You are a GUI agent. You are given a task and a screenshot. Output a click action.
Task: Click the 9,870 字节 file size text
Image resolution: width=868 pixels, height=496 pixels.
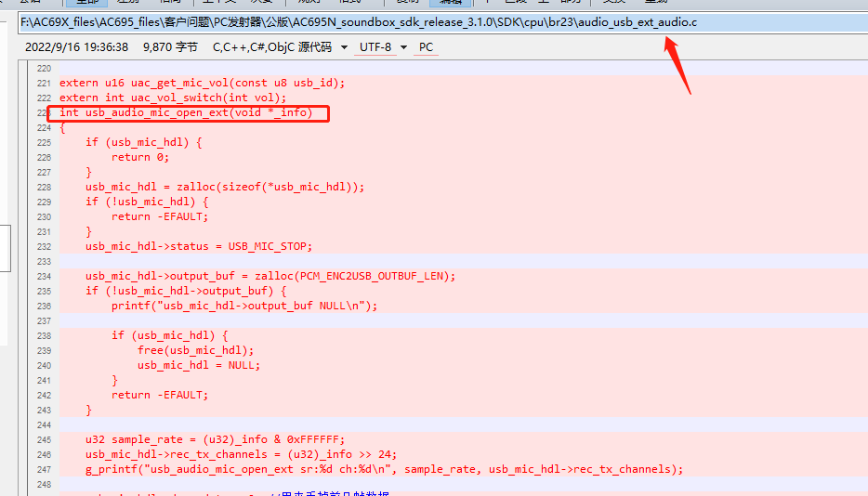click(170, 47)
